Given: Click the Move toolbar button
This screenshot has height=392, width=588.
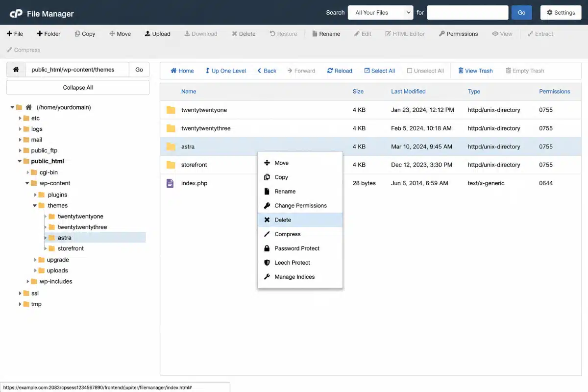Looking at the screenshot, I should (x=120, y=34).
